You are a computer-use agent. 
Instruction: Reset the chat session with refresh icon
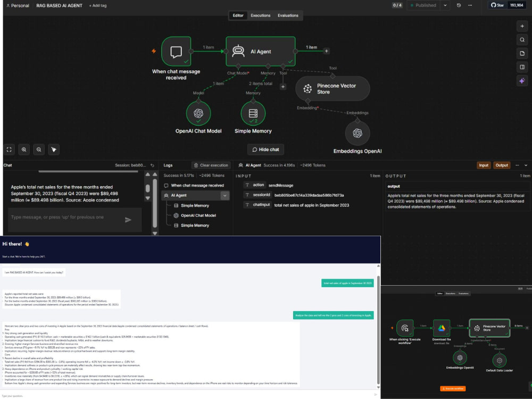[x=152, y=165]
